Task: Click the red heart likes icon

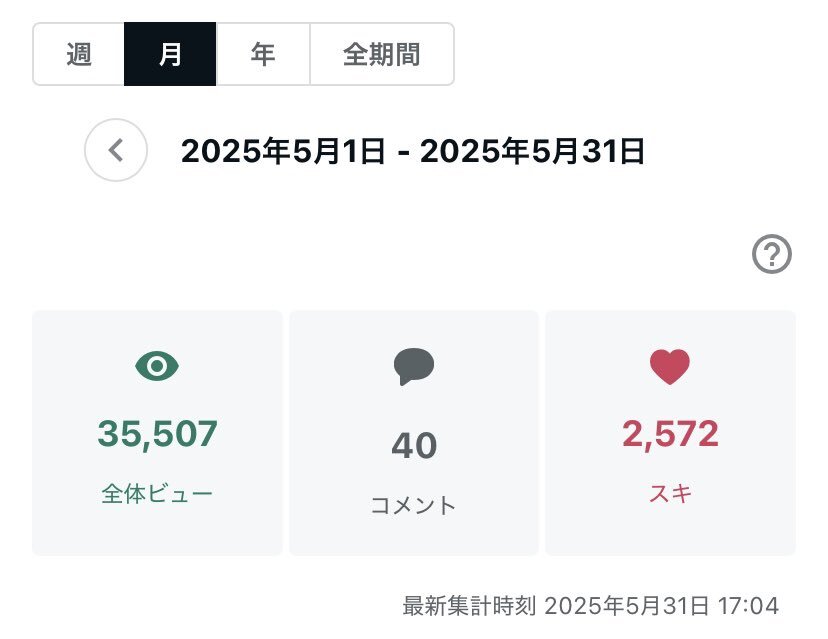Action: point(670,367)
